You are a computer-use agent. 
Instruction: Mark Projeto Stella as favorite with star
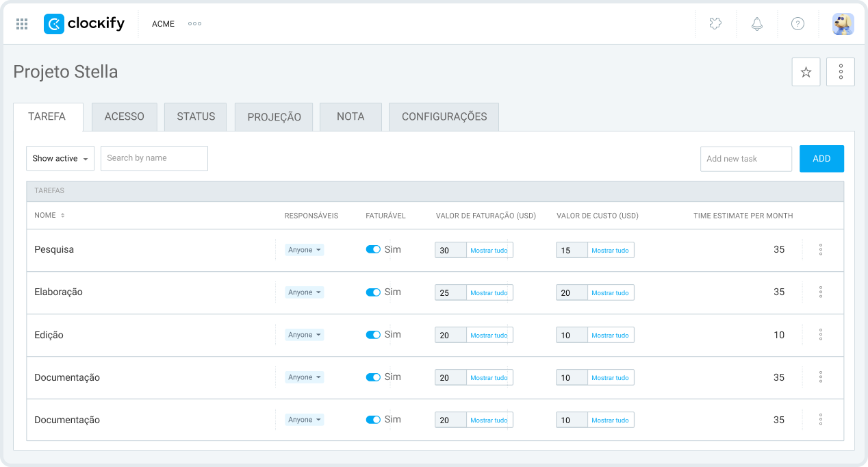coord(806,72)
